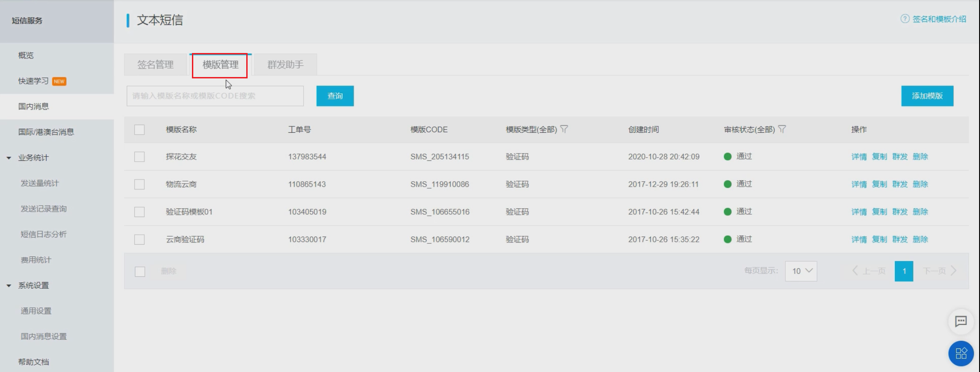Check the select-all checkbox in table header
The image size is (980, 372).
[x=139, y=130]
